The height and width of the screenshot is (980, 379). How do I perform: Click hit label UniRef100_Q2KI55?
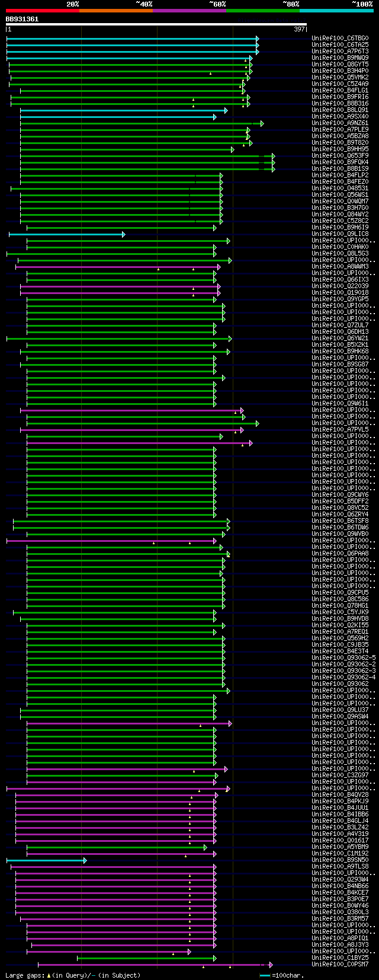(x=340, y=625)
